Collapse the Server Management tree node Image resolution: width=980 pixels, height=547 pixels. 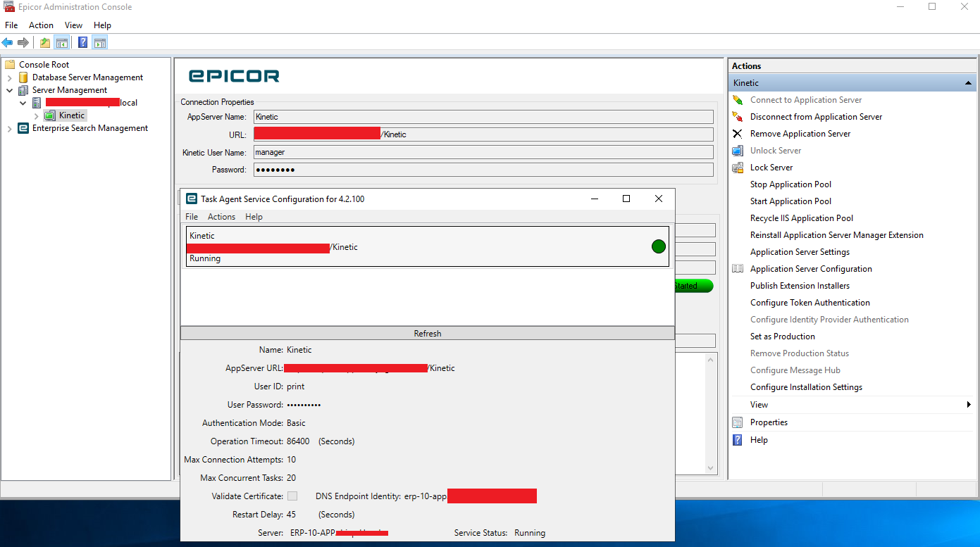click(10, 90)
